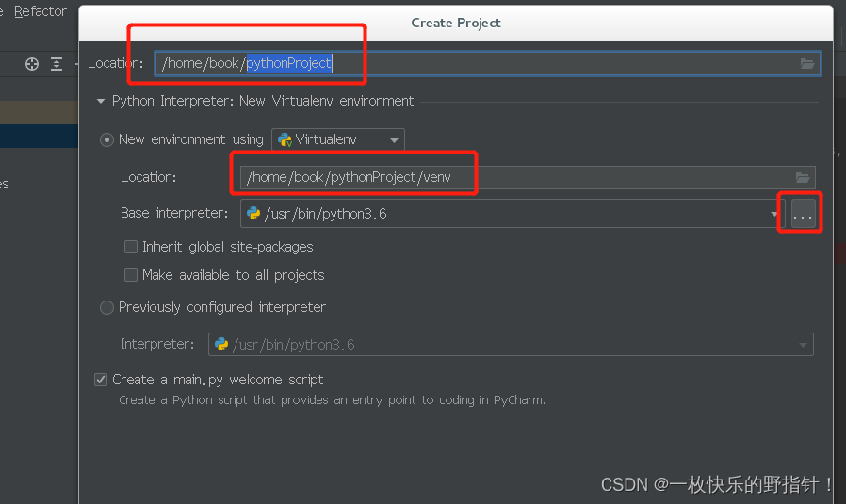846x504 pixels.
Task: Click the PyCharm entry point description text
Action: [333, 400]
